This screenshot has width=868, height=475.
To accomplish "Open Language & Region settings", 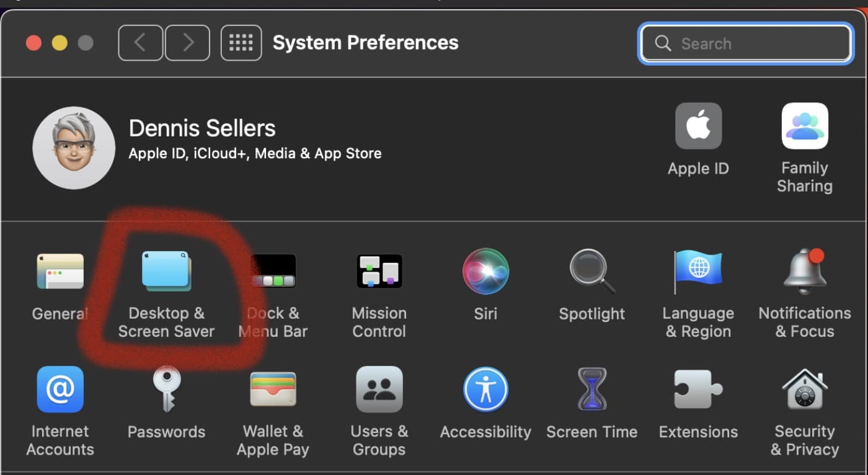I will (x=698, y=272).
